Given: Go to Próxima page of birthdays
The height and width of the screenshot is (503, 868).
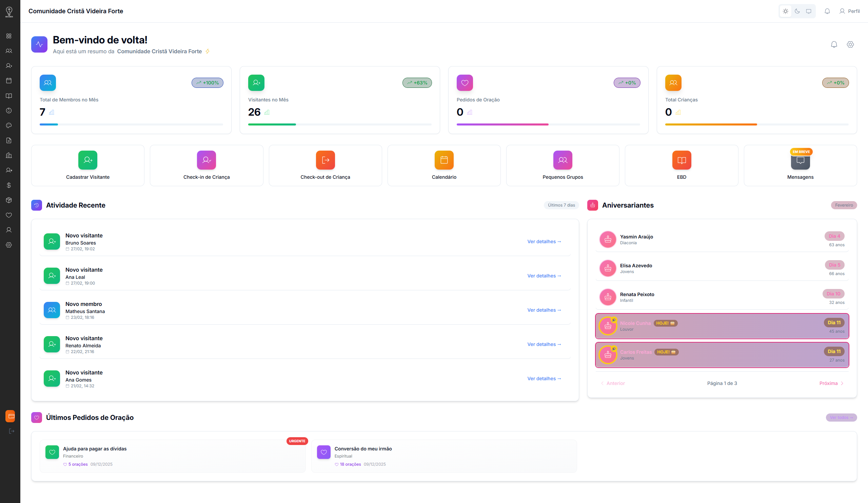Looking at the screenshot, I should pos(831,383).
